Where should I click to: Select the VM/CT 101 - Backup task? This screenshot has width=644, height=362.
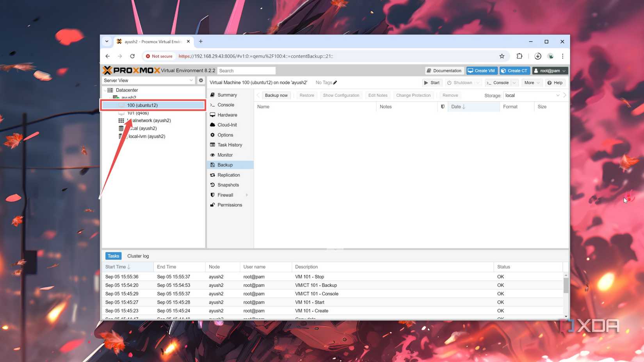pos(333,285)
